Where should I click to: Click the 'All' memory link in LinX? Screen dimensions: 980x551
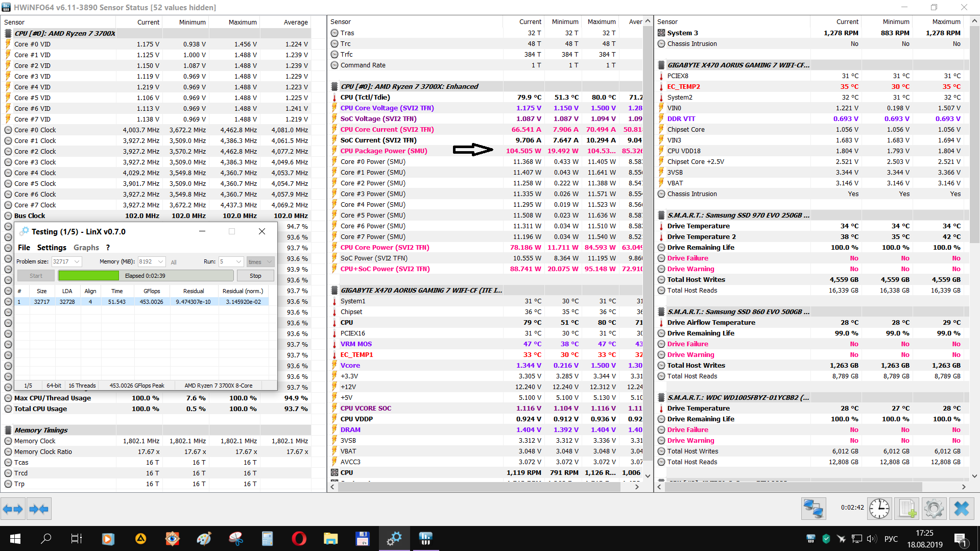pyautogui.click(x=174, y=262)
